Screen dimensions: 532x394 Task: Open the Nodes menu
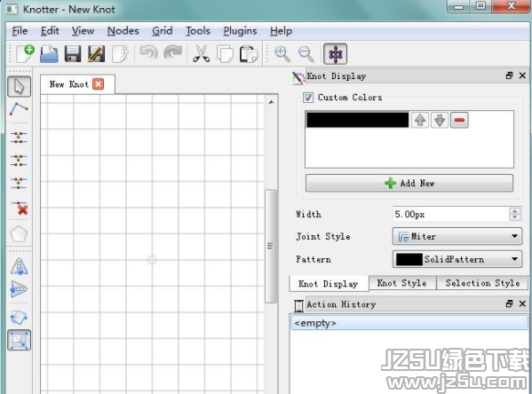123,31
